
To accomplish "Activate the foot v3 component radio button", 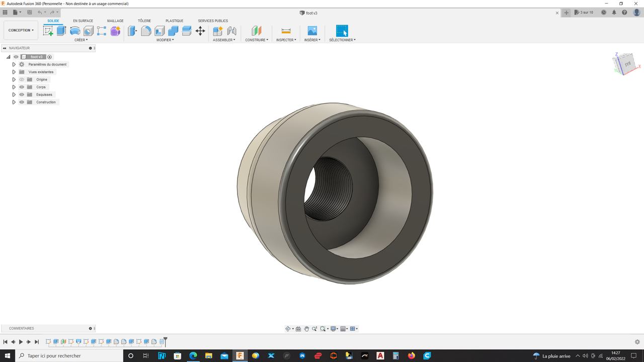I will [x=49, y=57].
